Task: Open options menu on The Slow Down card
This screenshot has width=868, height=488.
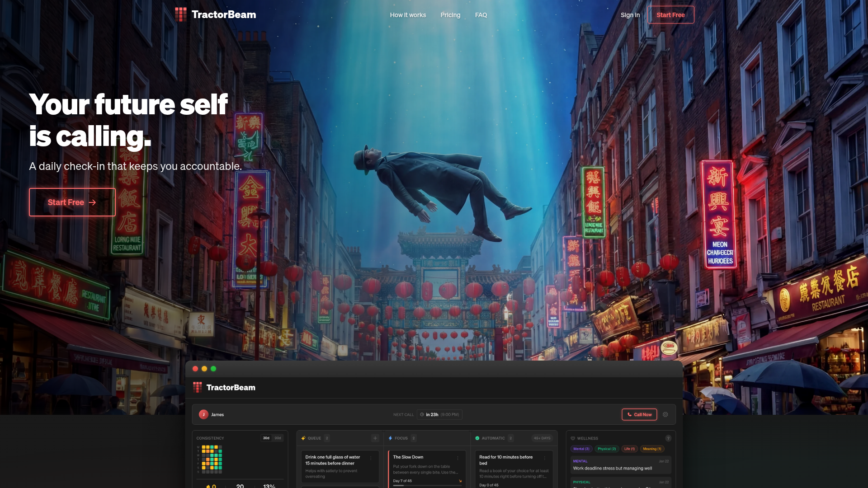Action: point(458,458)
